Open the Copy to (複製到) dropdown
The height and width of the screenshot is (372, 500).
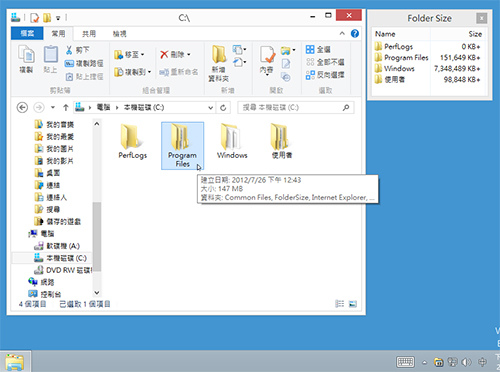(x=132, y=72)
